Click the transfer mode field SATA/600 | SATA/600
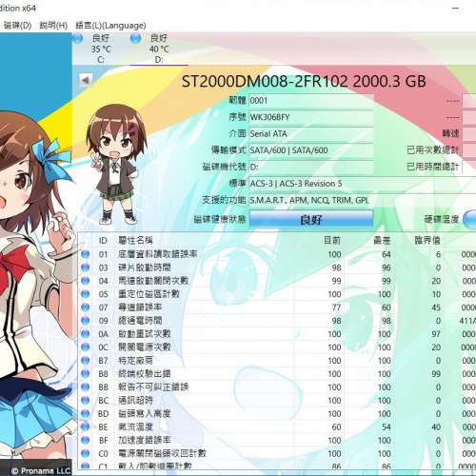This screenshot has width=476, height=476. tap(311, 150)
